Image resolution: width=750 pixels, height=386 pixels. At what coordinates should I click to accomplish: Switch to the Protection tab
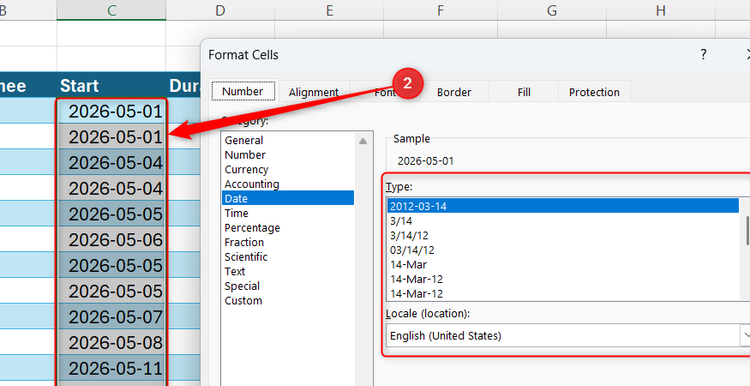point(594,92)
